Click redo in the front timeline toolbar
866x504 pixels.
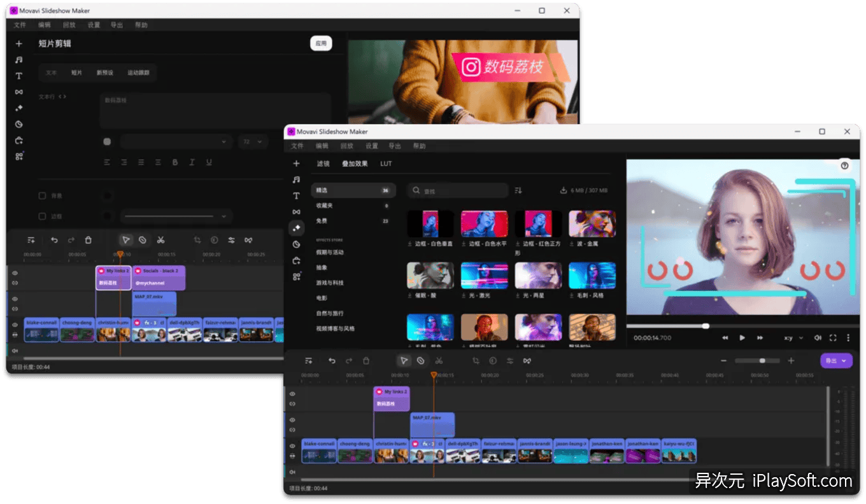tap(349, 361)
